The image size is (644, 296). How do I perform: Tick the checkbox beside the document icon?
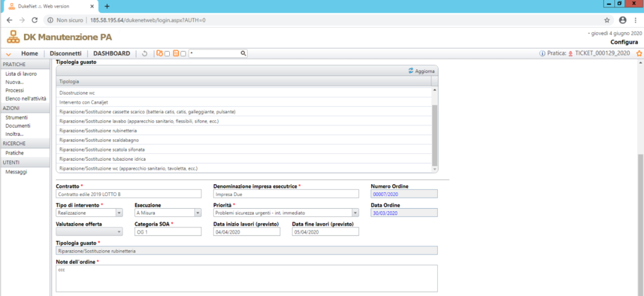tap(183, 53)
